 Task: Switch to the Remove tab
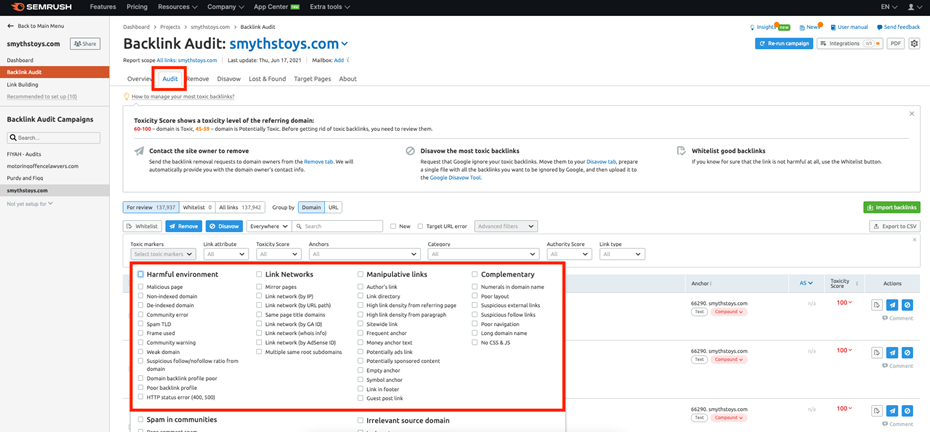[198, 79]
